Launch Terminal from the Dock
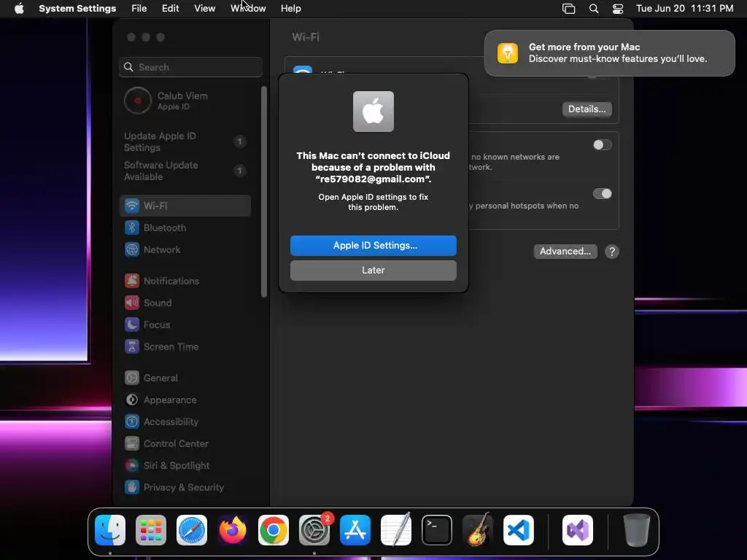747x560 pixels. (x=437, y=530)
